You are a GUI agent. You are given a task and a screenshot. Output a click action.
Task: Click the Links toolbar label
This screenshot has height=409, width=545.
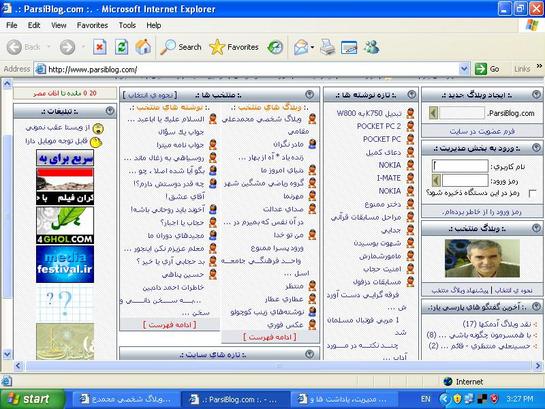click(x=522, y=69)
